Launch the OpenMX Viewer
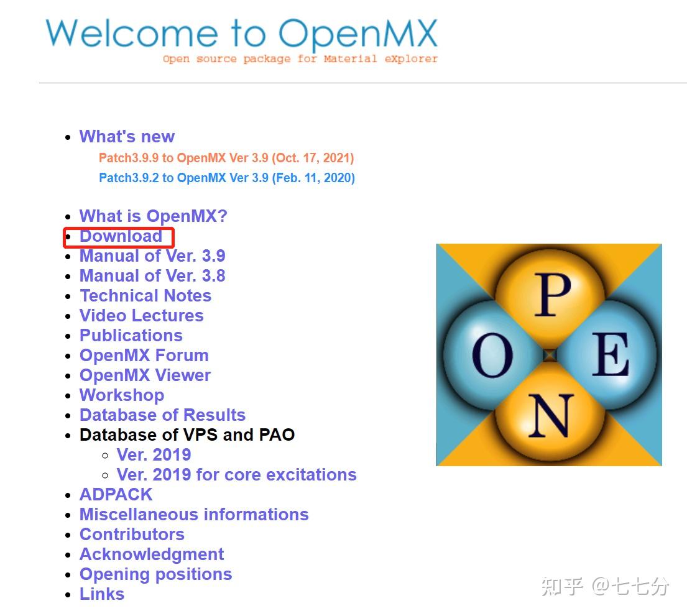 [145, 375]
